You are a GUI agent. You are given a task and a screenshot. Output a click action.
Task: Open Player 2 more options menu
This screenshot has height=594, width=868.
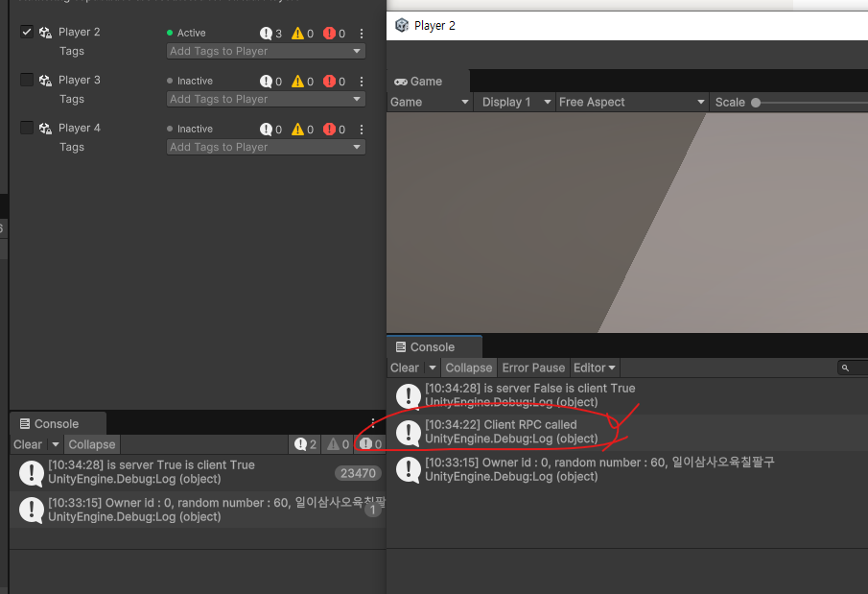[x=362, y=34]
